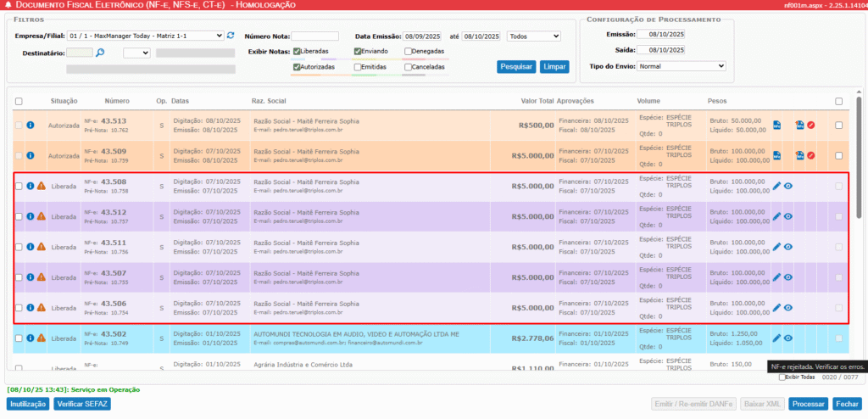Tick the row checkbox for NF-e 43.507
This screenshot has height=419, width=868.
tap(19, 277)
